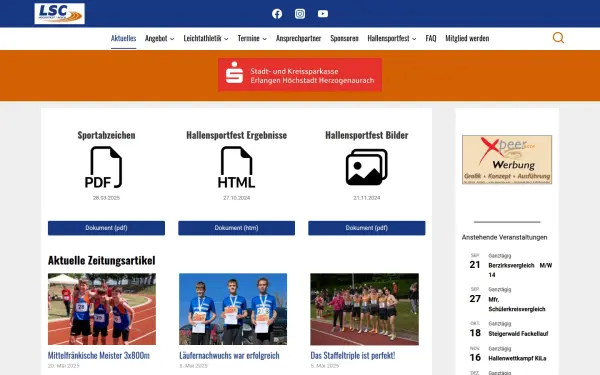The image size is (600, 375).
Task: Open article Das Staffeltriple ist perfekt!
Action: [x=353, y=355]
